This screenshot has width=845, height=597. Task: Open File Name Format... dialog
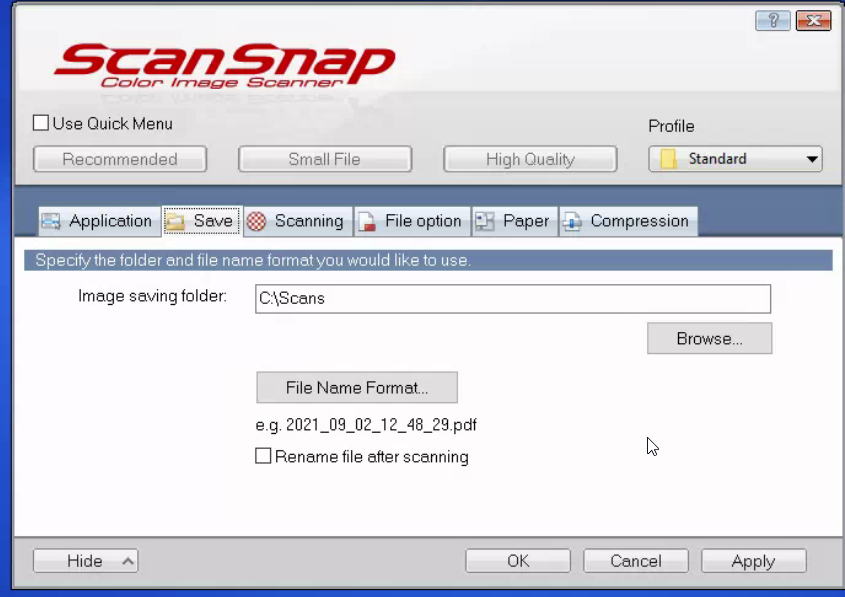pyautogui.click(x=357, y=387)
